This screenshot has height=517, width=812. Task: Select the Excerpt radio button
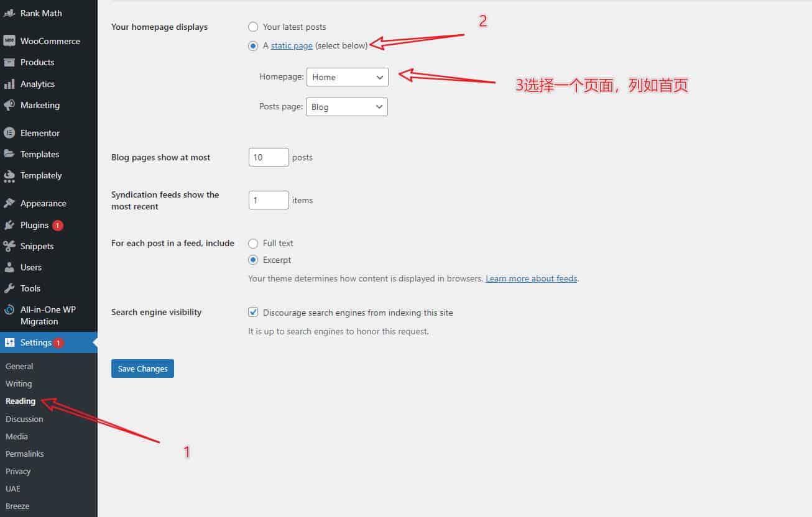[x=253, y=260]
